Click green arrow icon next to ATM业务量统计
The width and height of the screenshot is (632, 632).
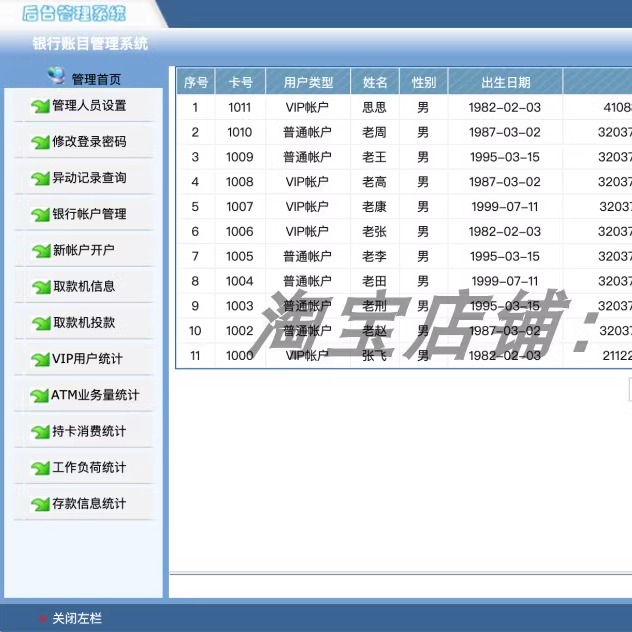(40, 396)
